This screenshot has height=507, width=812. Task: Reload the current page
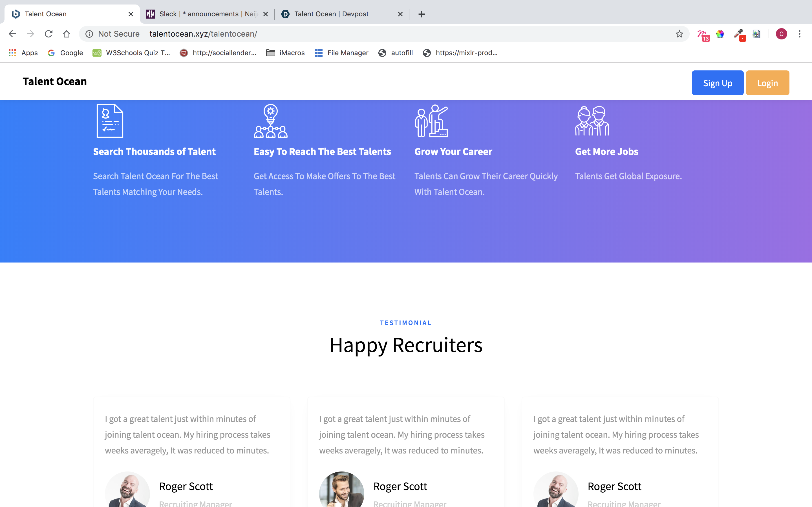pos(48,34)
